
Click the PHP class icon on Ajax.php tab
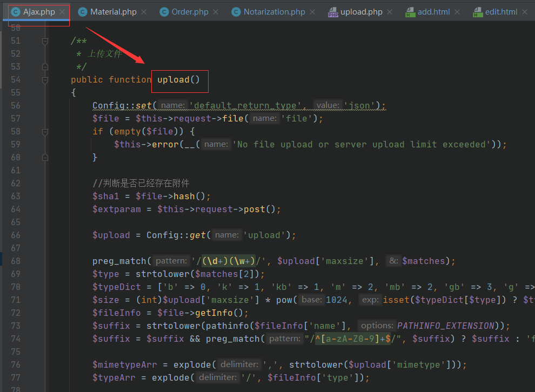[15, 12]
